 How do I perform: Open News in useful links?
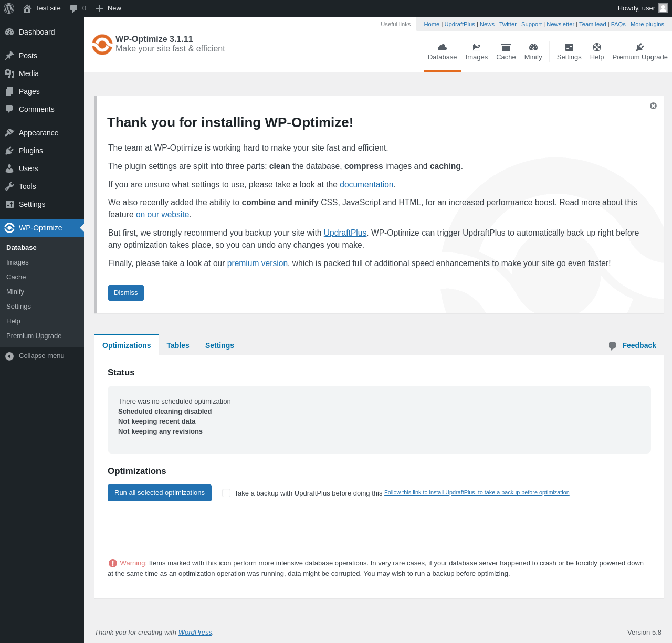pos(487,24)
